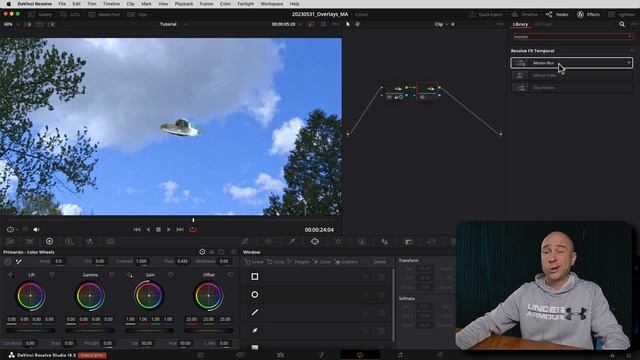
Task: Click the Gain master wheel slider
Action: coord(149,330)
